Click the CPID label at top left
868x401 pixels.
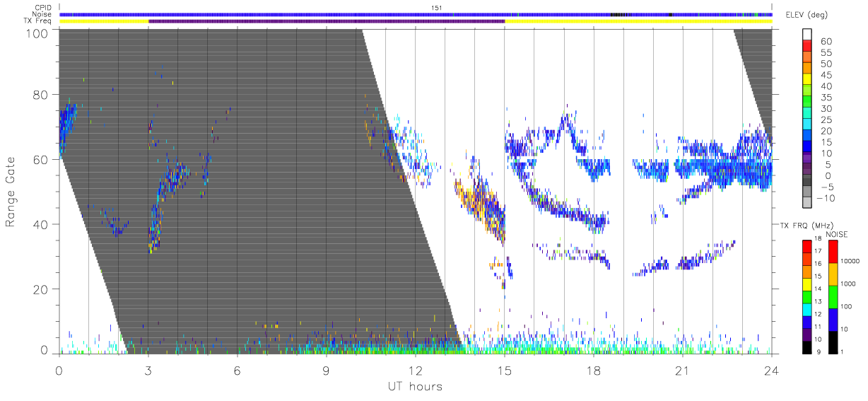43,8
